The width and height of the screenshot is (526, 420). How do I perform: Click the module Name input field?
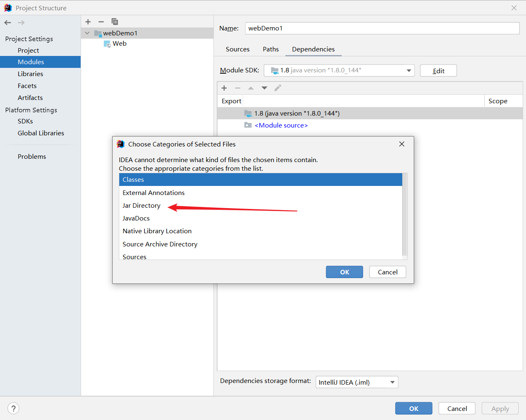pos(382,28)
